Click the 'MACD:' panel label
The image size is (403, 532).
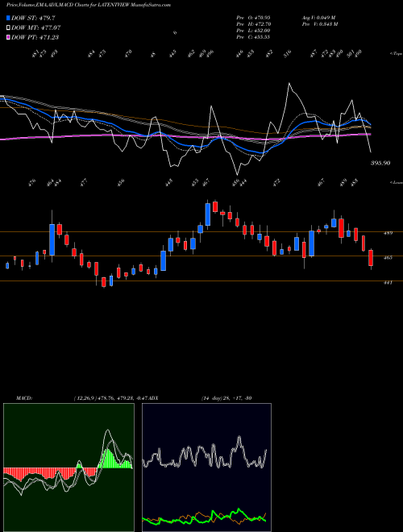pyautogui.click(x=23, y=398)
